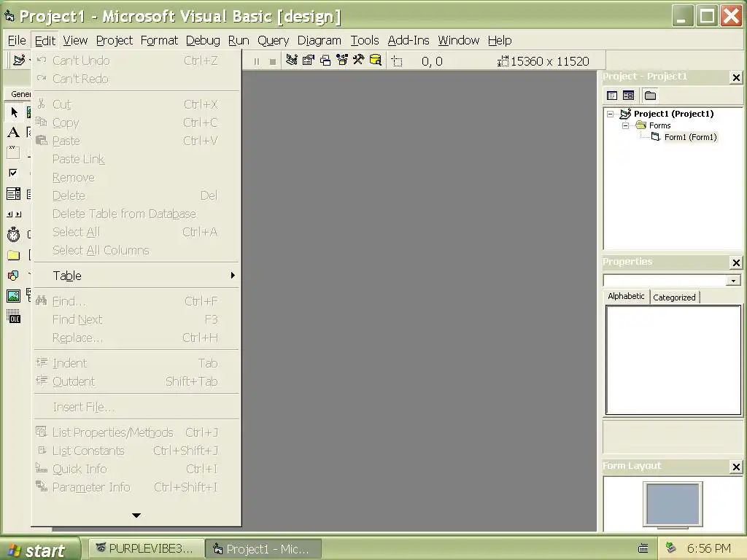This screenshot has height=560, width=747.
Task: Switch to the Categorized properties tab
Action: coord(674,297)
